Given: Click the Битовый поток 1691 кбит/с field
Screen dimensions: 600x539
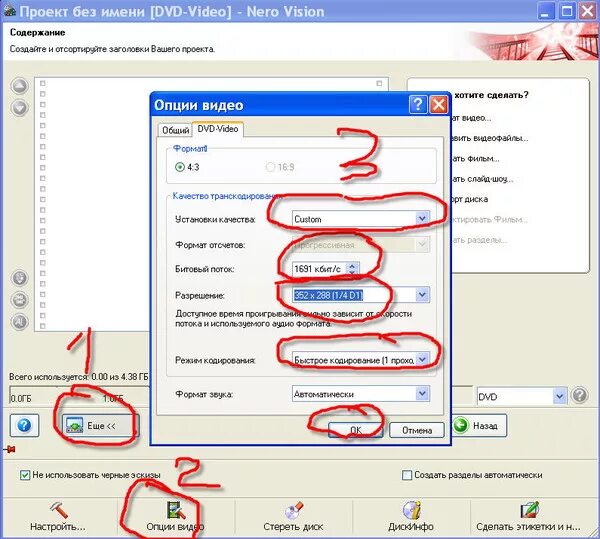Looking at the screenshot, I should tap(319, 269).
